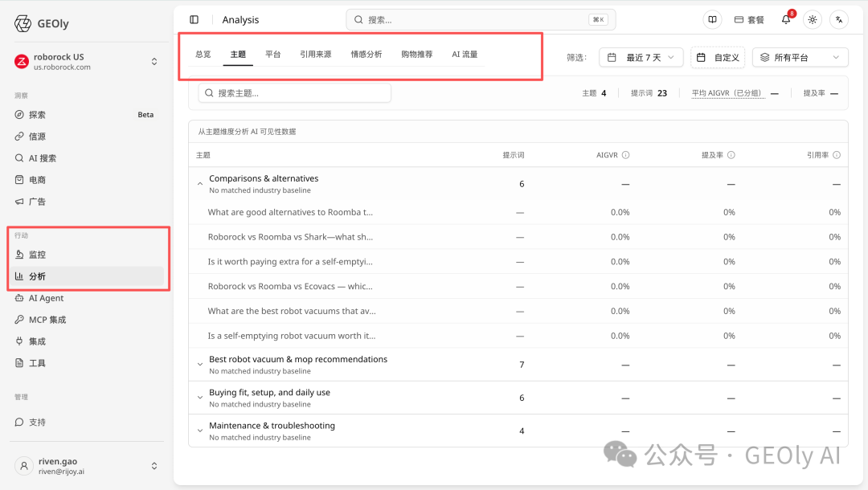Open the 所有平台 platform dropdown
868x490 pixels.
point(800,58)
